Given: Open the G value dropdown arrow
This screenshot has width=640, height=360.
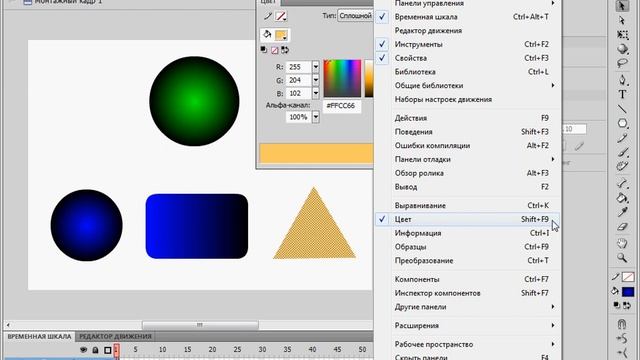Looking at the screenshot, I should [316, 80].
